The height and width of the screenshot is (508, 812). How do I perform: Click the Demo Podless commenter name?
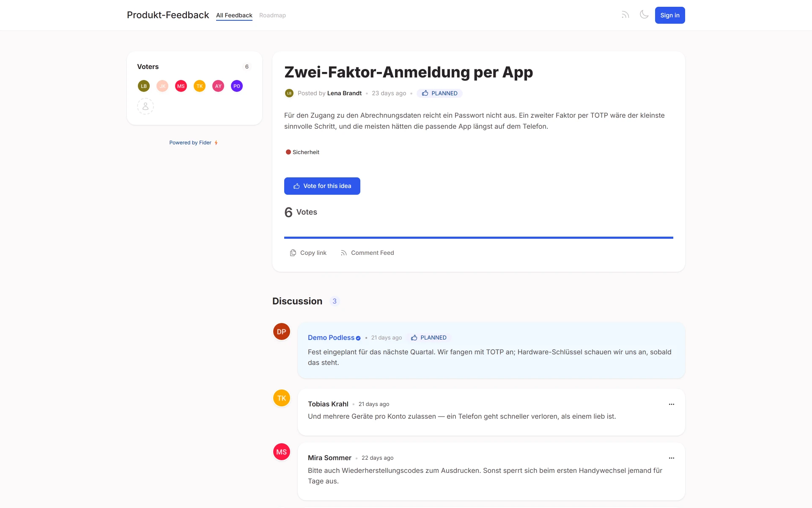pyautogui.click(x=331, y=337)
